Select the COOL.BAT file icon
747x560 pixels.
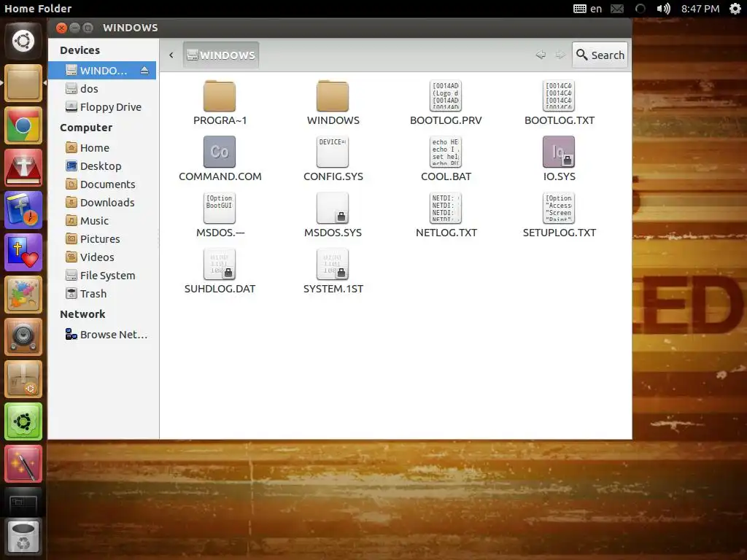pos(446,152)
